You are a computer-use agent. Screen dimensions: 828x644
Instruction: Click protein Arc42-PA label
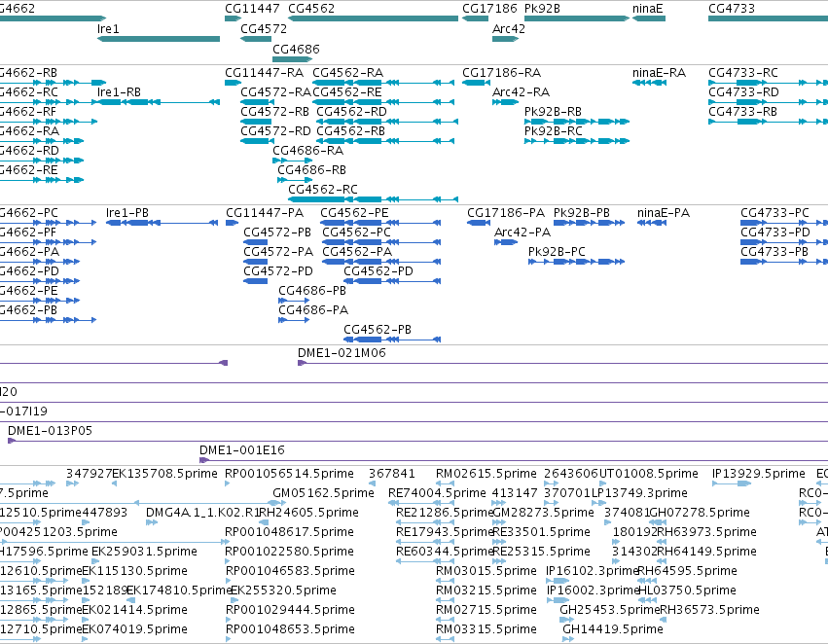(522, 233)
